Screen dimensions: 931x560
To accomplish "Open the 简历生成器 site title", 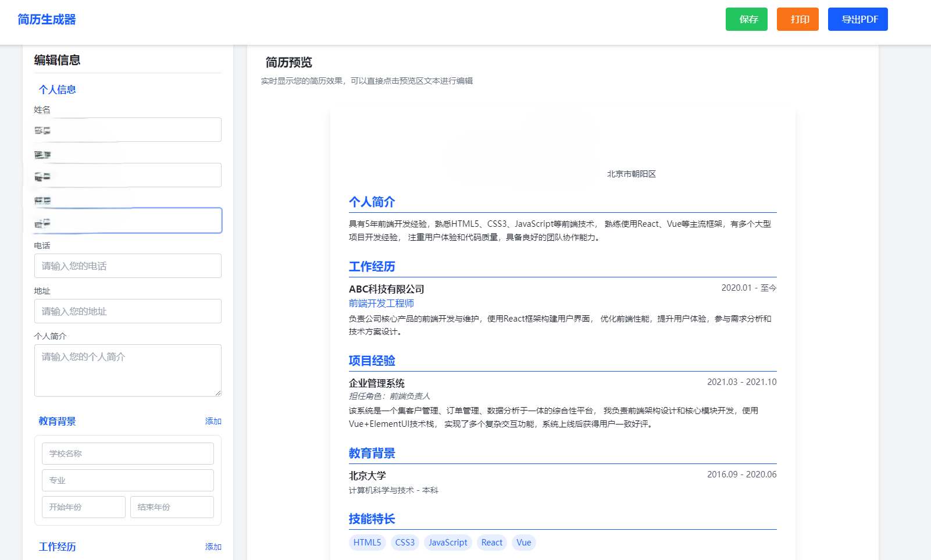I will click(47, 19).
